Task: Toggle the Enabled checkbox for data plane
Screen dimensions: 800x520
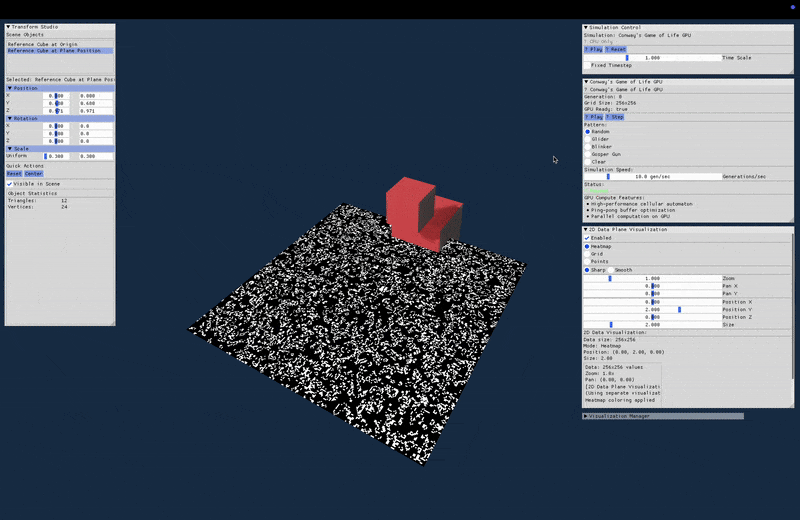Action: click(587, 238)
